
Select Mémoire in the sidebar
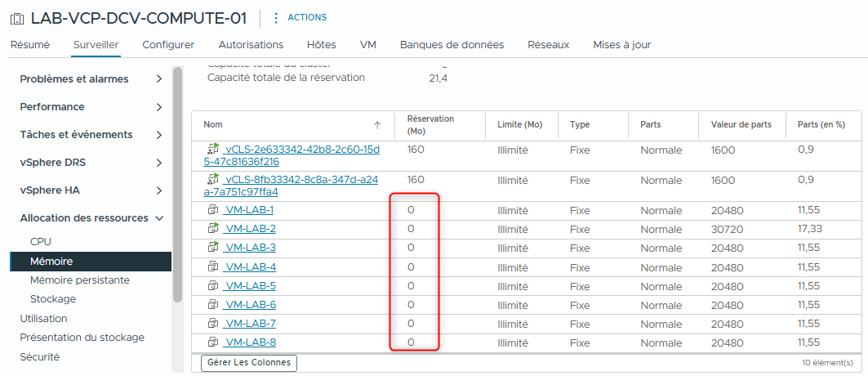[x=91, y=262]
